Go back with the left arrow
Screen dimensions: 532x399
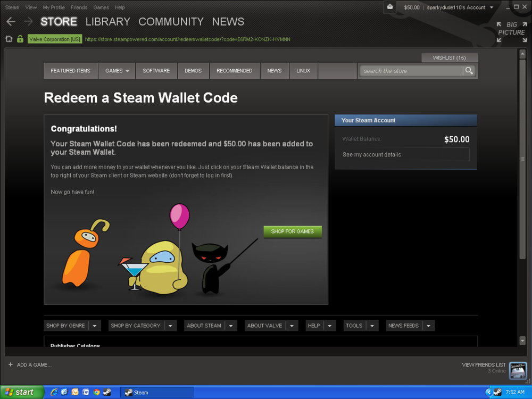pyautogui.click(x=11, y=22)
